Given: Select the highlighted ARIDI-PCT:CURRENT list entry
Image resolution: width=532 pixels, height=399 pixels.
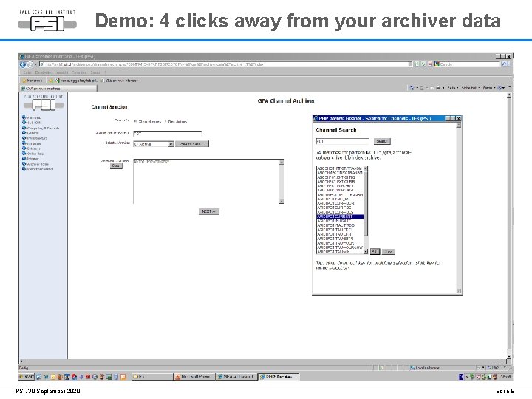Looking at the screenshot, I should 340,216.
